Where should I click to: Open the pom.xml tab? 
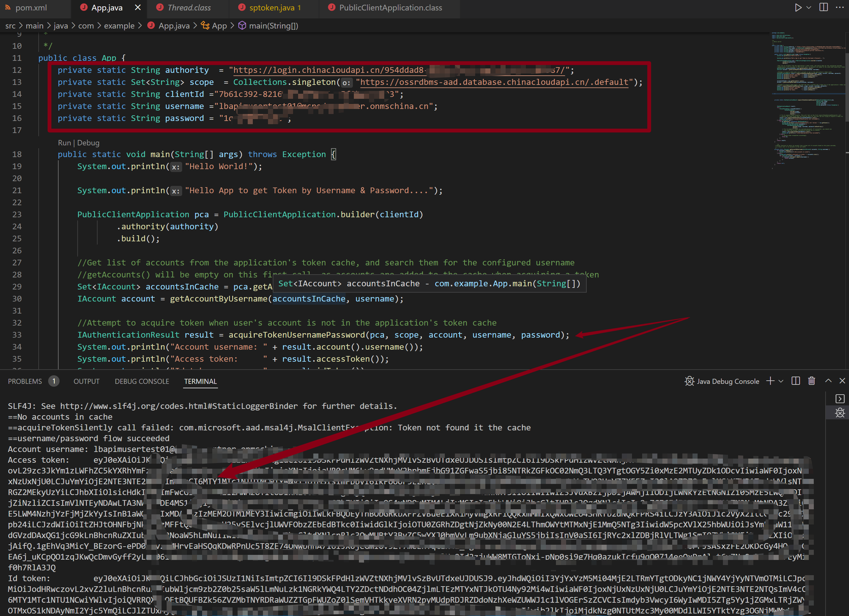[31, 8]
